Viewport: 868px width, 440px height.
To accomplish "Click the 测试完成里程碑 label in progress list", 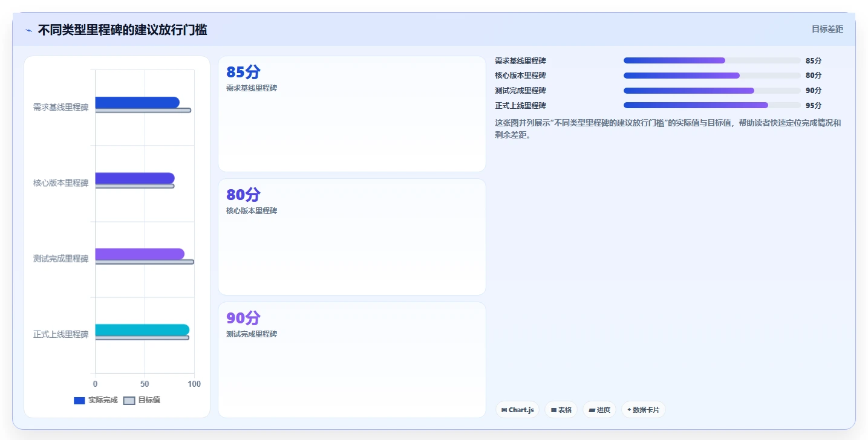I will [x=520, y=91].
